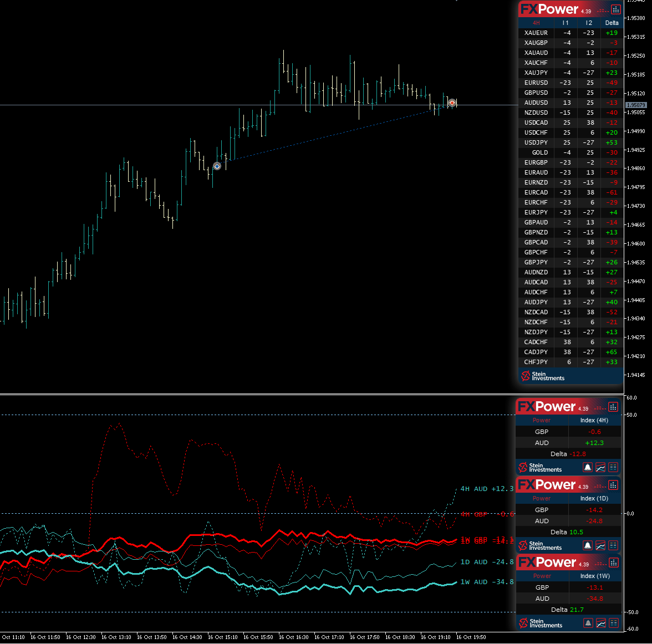Click the Index (4H) header label
Viewport: 652px width, 644px height.
point(594,420)
